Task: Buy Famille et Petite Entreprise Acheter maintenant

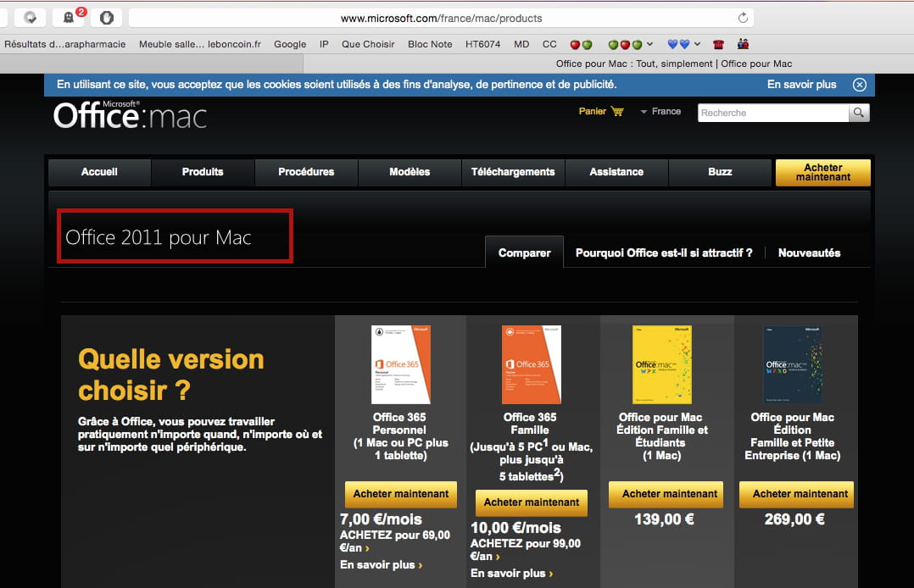Action: 797,494
